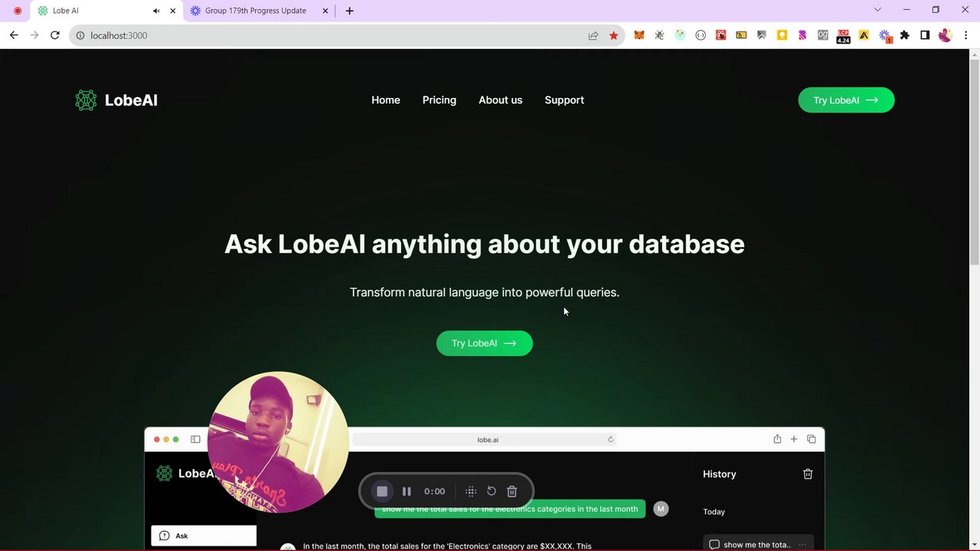Click the sidebar toggle in preview window
Image resolution: width=980 pixels, height=551 pixels.
[x=195, y=439]
